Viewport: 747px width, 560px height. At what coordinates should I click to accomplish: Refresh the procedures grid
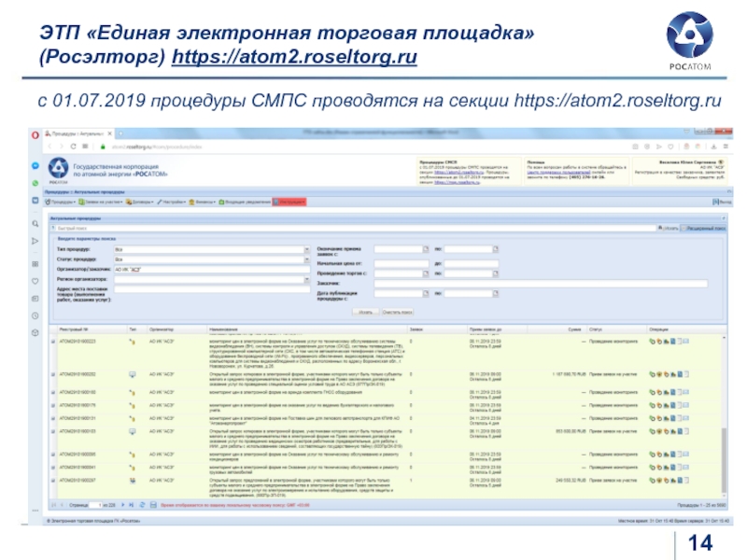click(x=143, y=505)
